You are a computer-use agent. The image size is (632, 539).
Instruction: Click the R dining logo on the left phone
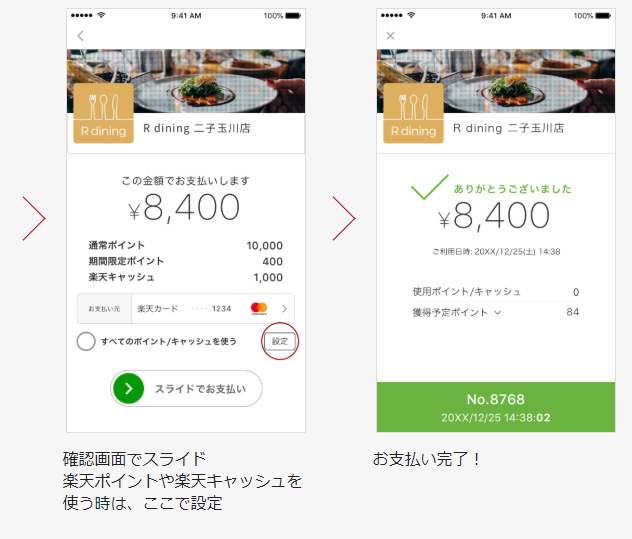104,113
